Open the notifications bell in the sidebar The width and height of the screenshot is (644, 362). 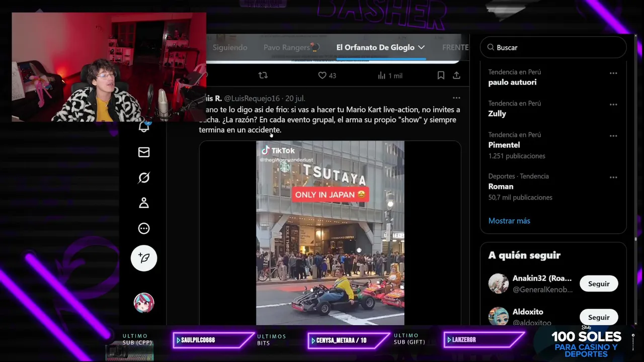(x=144, y=127)
